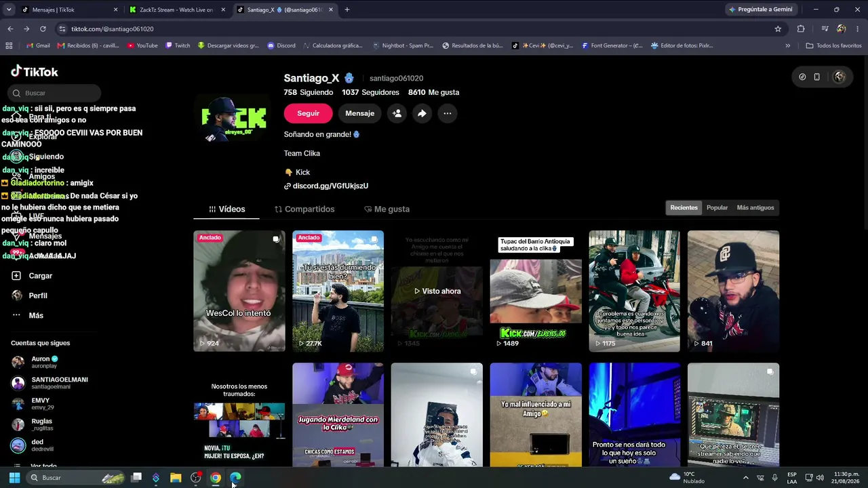Click the TikTok logo in the sidebar

(35, 72)
